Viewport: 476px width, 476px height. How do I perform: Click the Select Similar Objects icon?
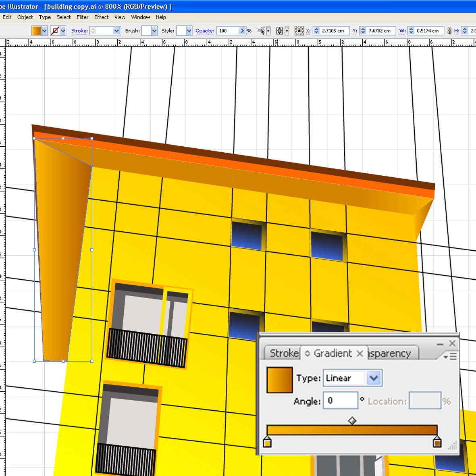[261, 31]
